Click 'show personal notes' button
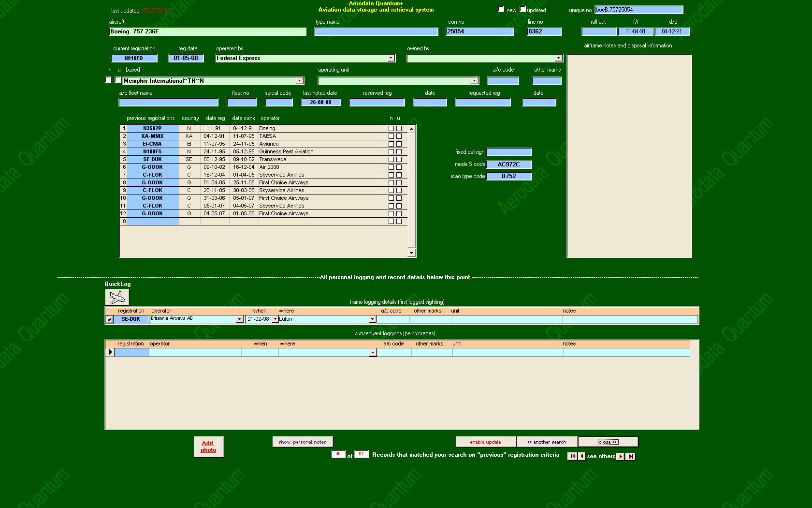Viewport: 812px width, 508px height. click(x=302, y=442)
